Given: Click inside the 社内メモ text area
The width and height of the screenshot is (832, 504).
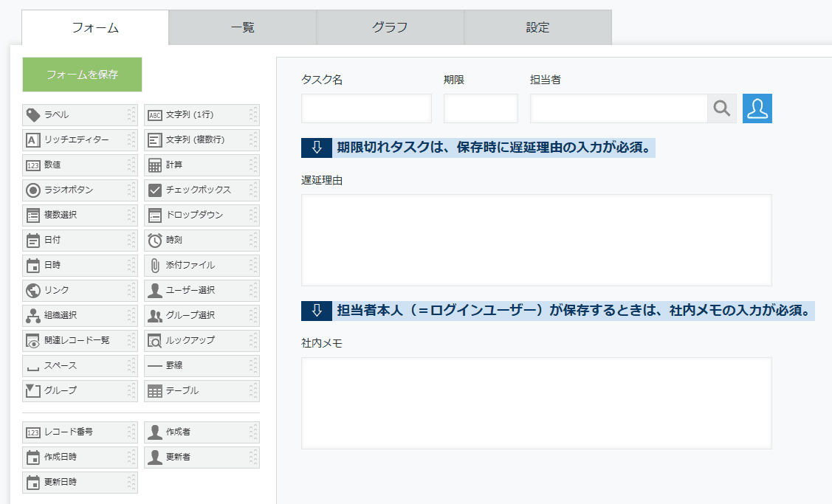Looking at the screenshot, I should point(537,403).
